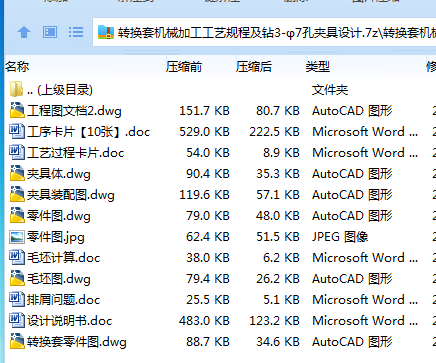The width and height of the screenshot is (436, 363).
Task: Click the 8.9 KB compressed size cell
Action: pyautogui.click(x=281, y=153)
